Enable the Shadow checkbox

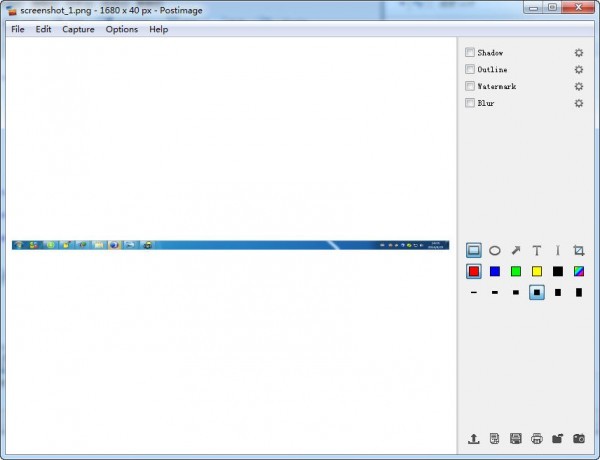point(470,52)
